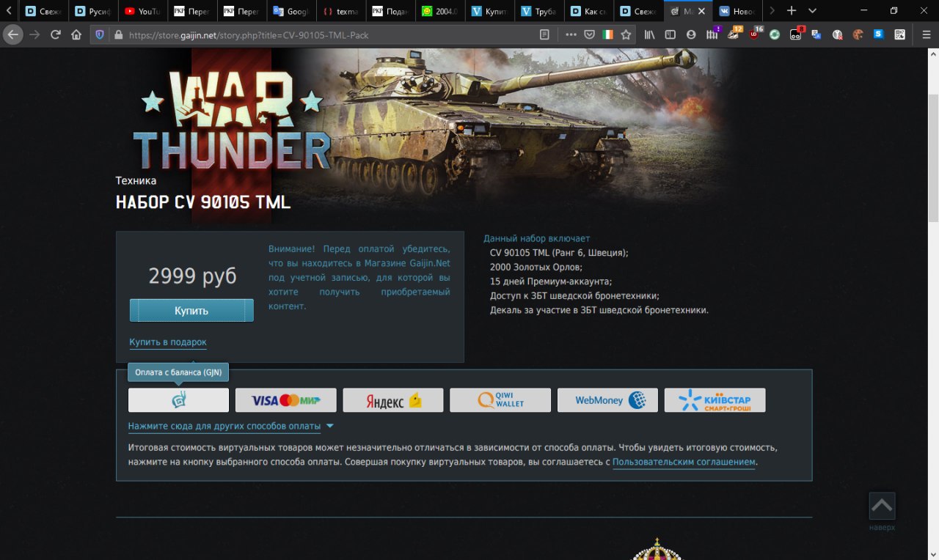This screenshot has height=560, width=939.
Task: Open the browser home page icon
Action: [76, 34]
